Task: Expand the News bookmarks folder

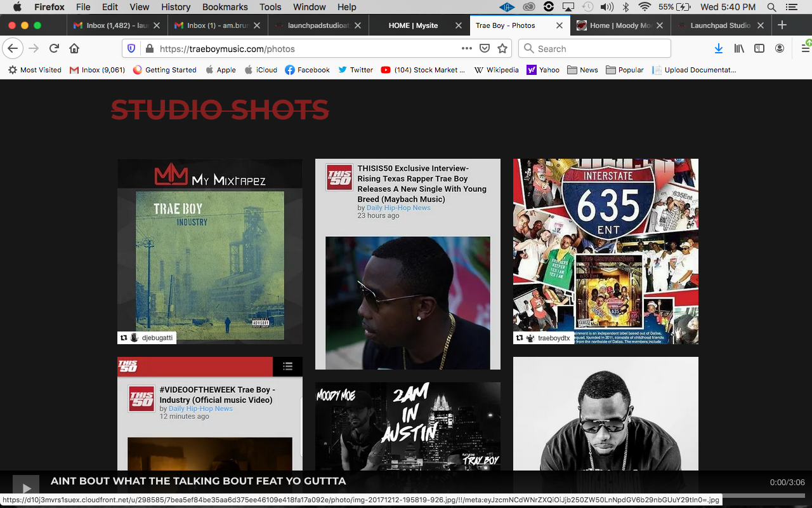Action: 582,70
